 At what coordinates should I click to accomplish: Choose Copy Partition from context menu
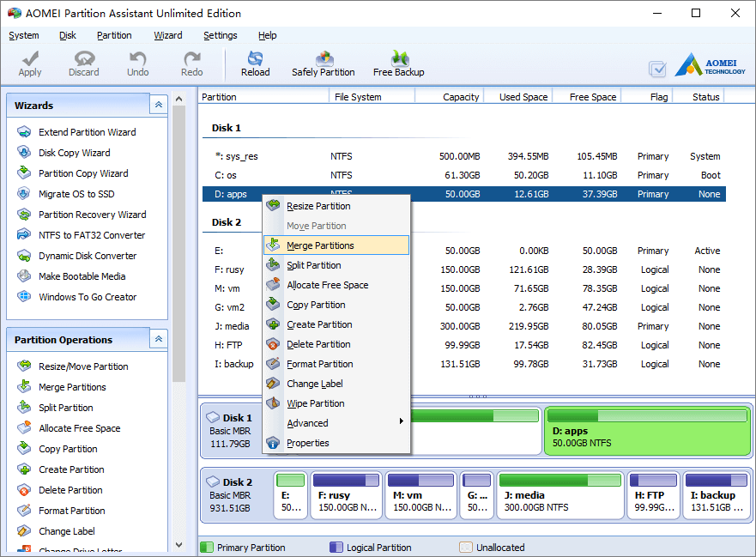pos(336,305)
